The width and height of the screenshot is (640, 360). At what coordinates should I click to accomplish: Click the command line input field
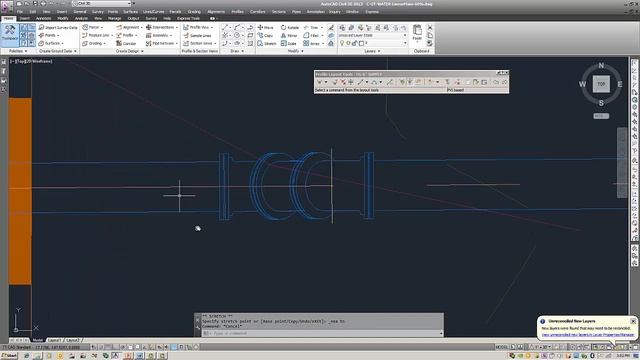click(x=322, y=333)
